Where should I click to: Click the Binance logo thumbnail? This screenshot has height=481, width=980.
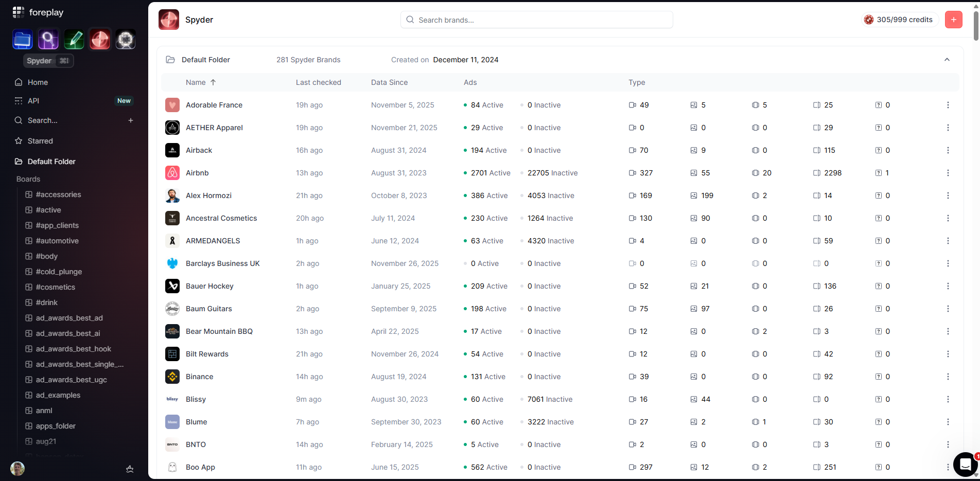172,377
